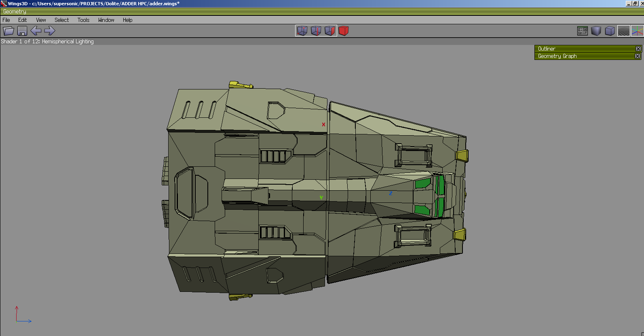Open the Window menu
This screenshot has height=336, width=644.
pyautogui.click(x=106, y=20)
